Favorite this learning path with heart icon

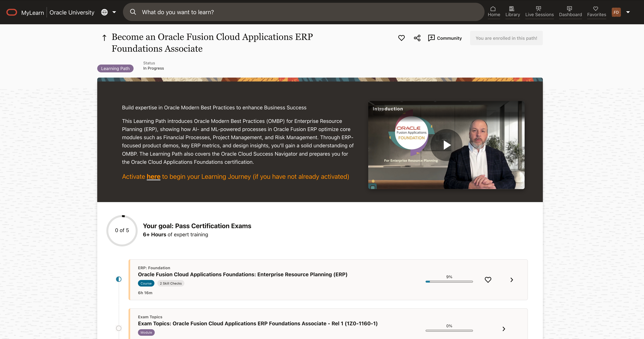(401, 38)
